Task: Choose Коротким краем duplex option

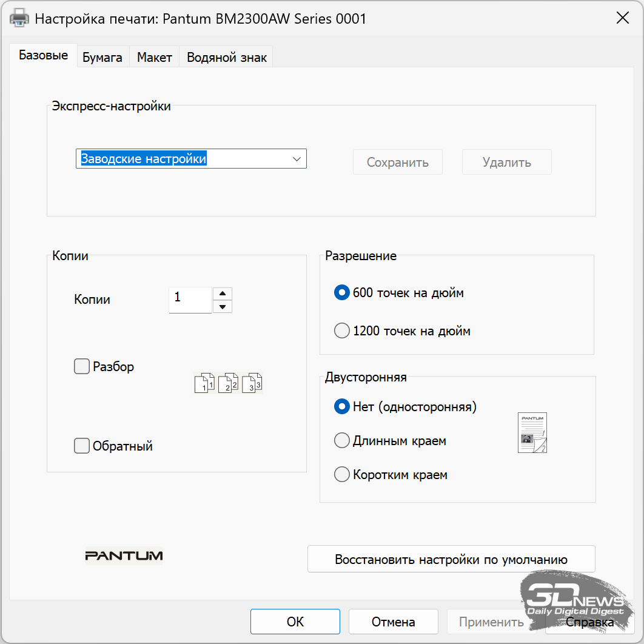Action: (x=342, y=474)
